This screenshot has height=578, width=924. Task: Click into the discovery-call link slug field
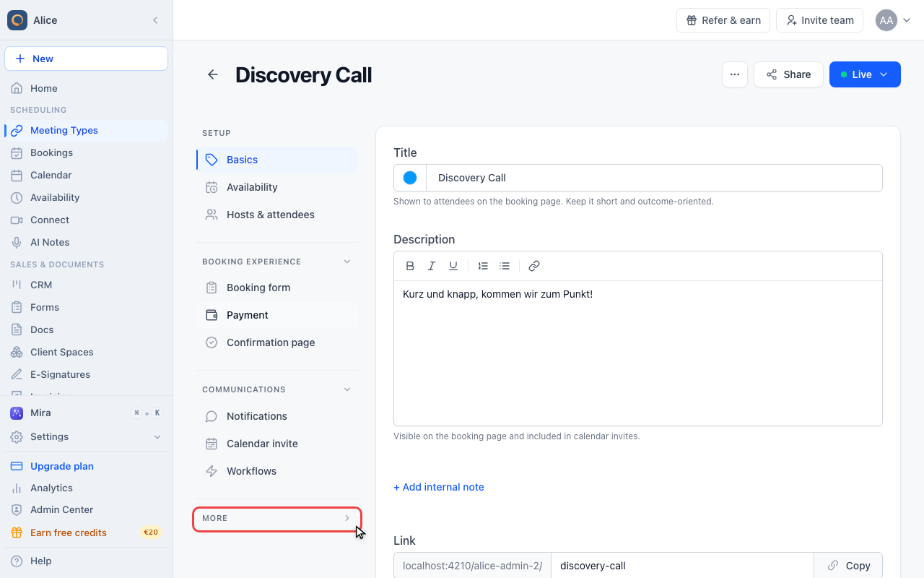pos(682,566)
